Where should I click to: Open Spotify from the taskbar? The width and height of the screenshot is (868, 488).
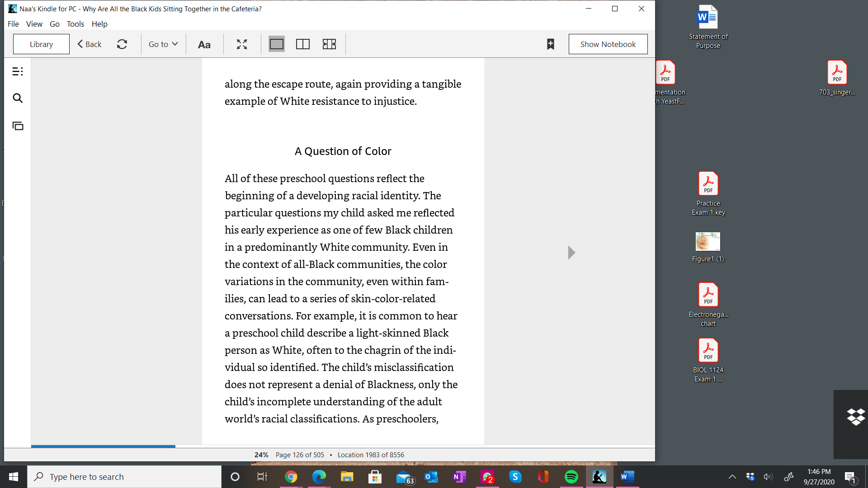(x=571, y=477)
